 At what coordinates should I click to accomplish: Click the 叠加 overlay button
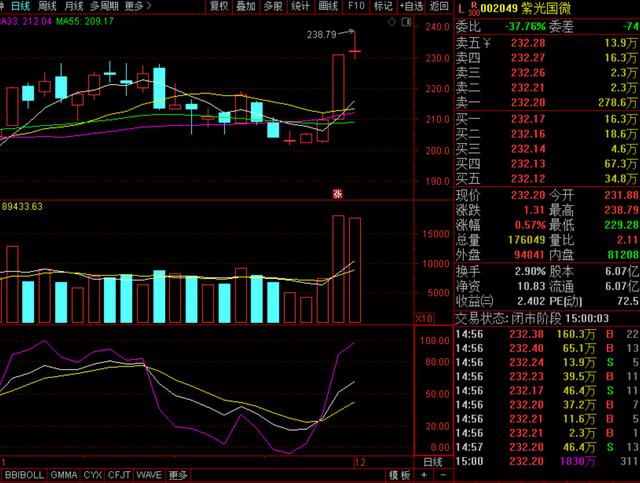click(246, 6)
